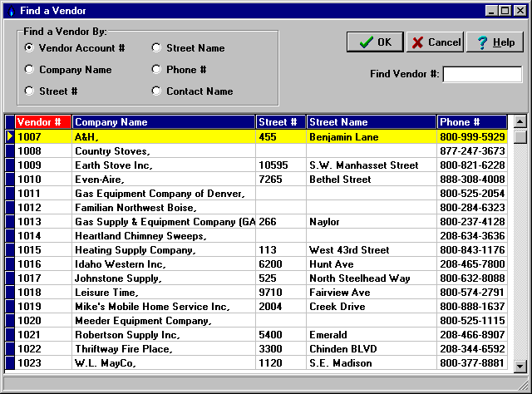Screen dimensions: 532x394
Task: Select Contact Name search option
Action: [157, 91]
